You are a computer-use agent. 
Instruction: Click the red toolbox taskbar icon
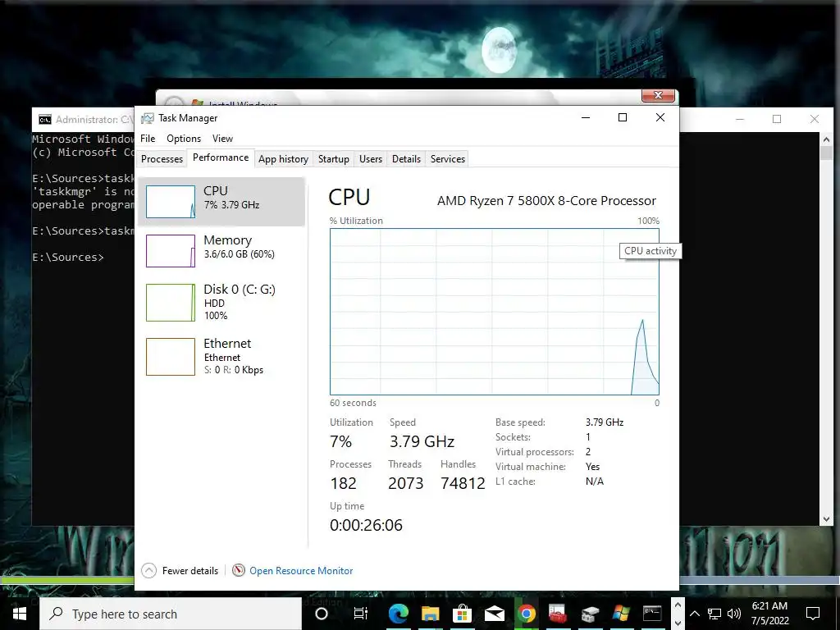558,614
